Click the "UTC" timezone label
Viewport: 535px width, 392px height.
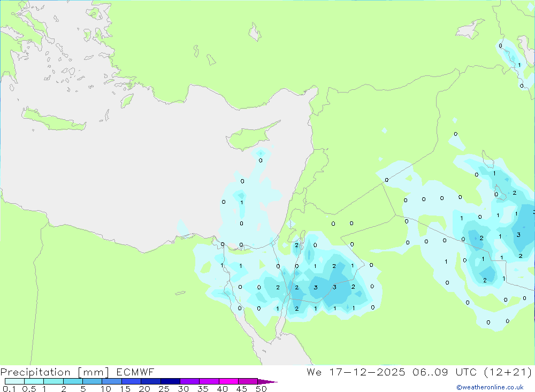coord(466,372)
